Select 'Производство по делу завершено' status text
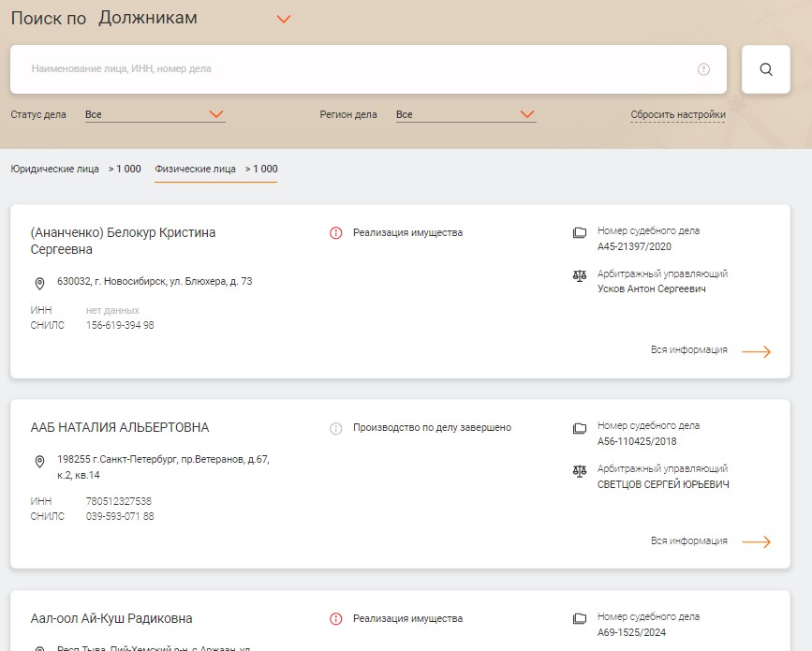Screen dimensions: 812x651 click(x=432, y=428)
